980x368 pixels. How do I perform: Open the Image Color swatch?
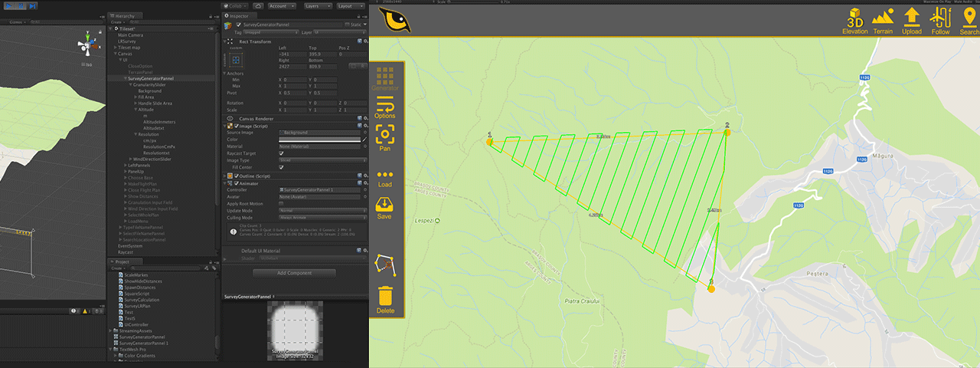[x=320, y=140]
